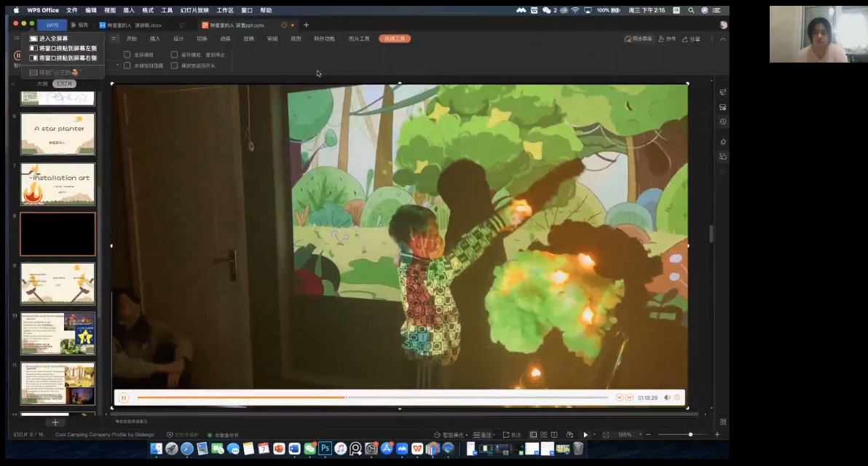Switch slide panel to 幻灯片 view
This screenshot has height=466, width=868.
[x=64, y=84]
